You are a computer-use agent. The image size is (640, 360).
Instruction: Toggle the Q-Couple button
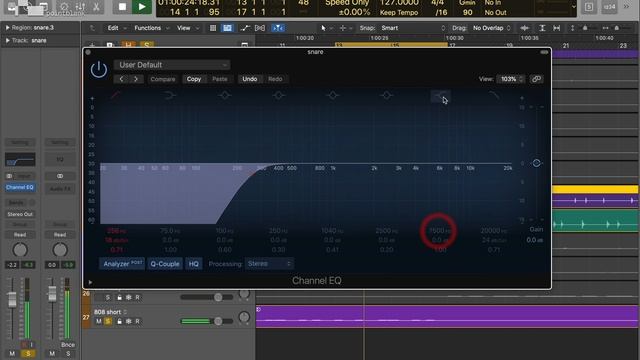click(165, 264)
